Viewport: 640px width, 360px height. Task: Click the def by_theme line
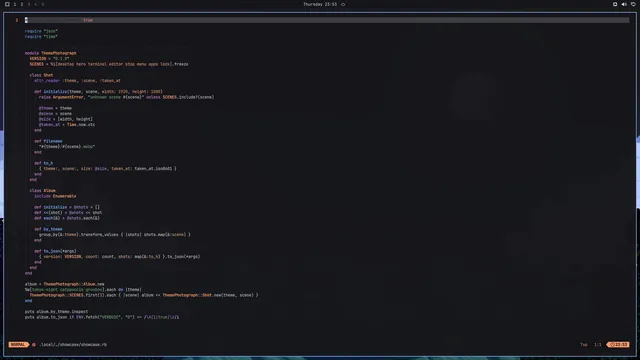point(48,229)
